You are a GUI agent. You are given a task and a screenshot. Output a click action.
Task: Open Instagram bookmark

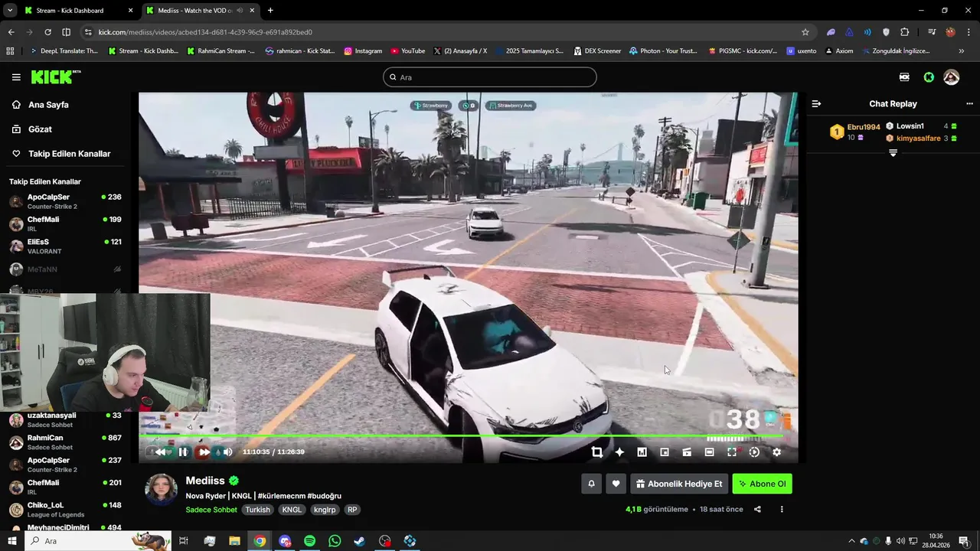tap(363, 51)
